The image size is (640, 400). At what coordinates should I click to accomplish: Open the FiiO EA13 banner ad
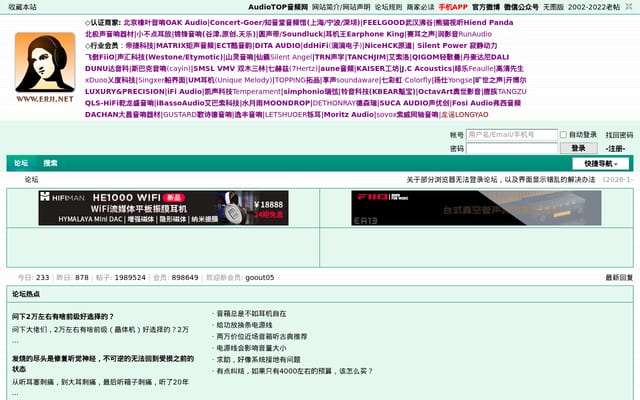pyautogui.click(x=476, y=208)
